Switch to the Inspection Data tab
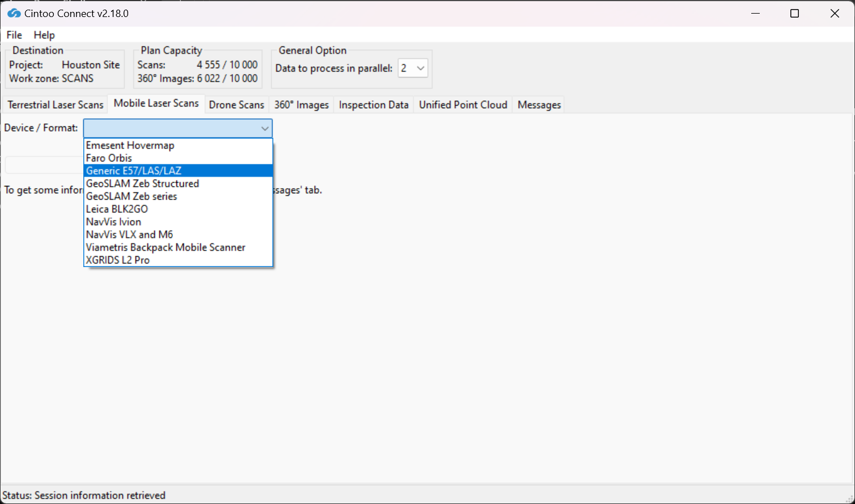Viewport: 855px width, 504px height. tap(374, 105)
